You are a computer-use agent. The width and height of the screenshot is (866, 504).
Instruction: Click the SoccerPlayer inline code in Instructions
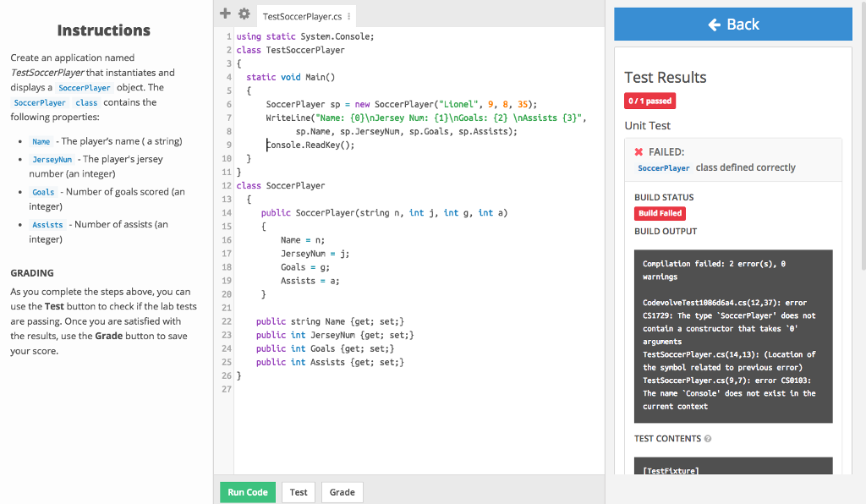[x=85, y=87]
